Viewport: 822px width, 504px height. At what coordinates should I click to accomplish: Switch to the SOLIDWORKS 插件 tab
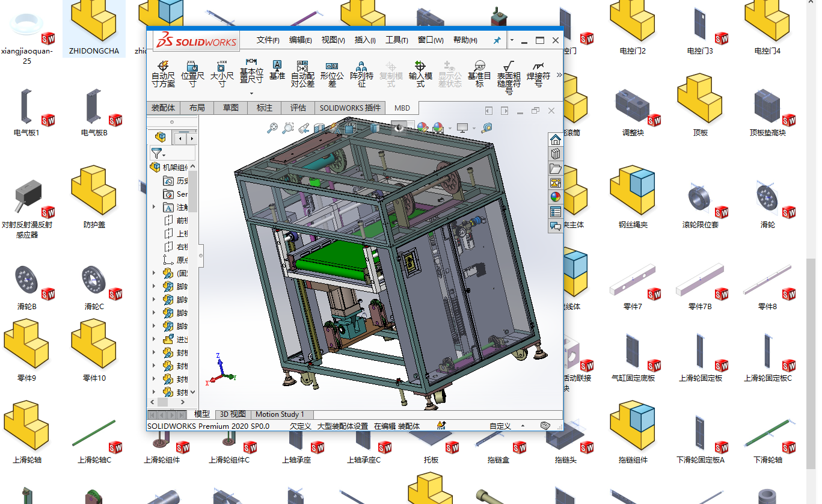350,108
